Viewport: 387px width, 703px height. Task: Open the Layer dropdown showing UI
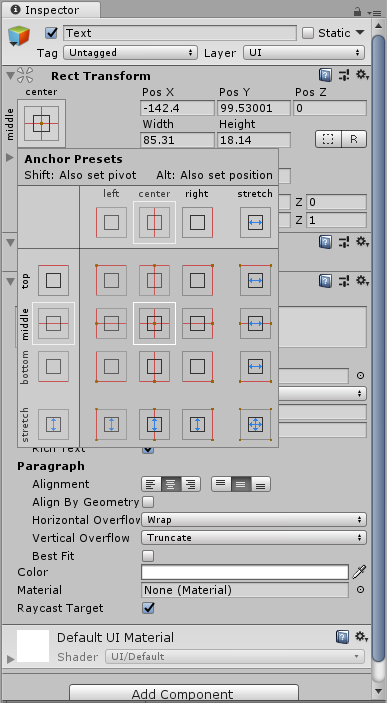click(304, 53)
